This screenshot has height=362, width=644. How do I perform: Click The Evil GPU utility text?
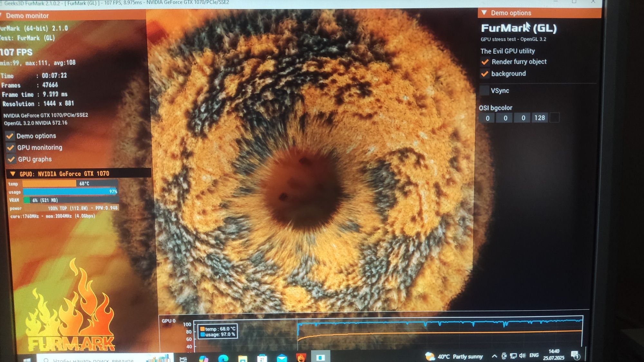507,51
